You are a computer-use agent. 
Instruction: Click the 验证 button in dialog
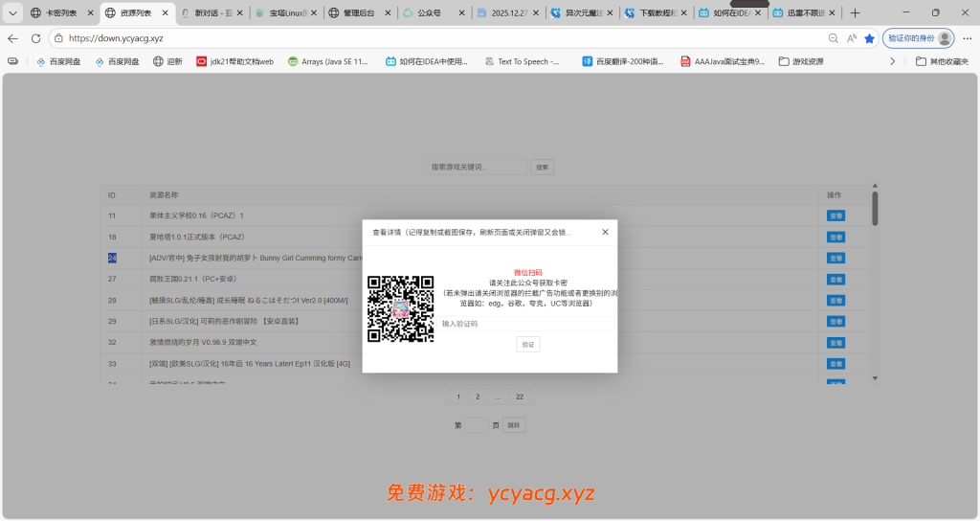527,344
